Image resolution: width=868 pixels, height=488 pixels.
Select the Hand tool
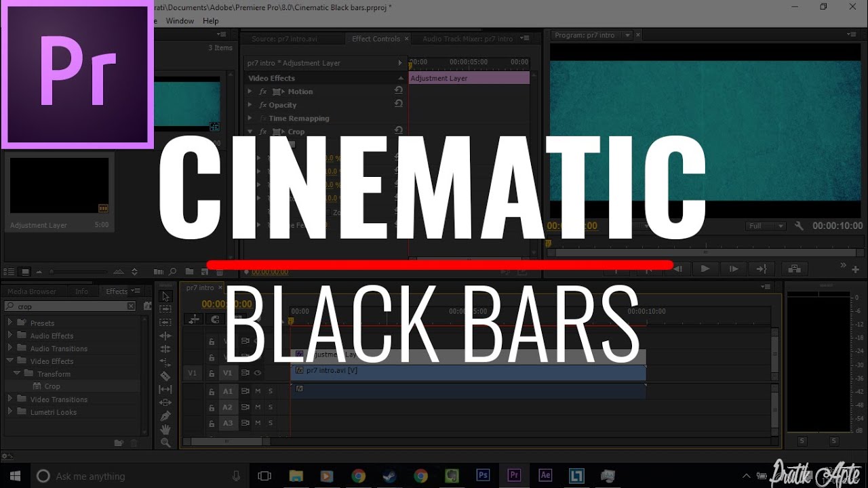[x=165, y=429]
